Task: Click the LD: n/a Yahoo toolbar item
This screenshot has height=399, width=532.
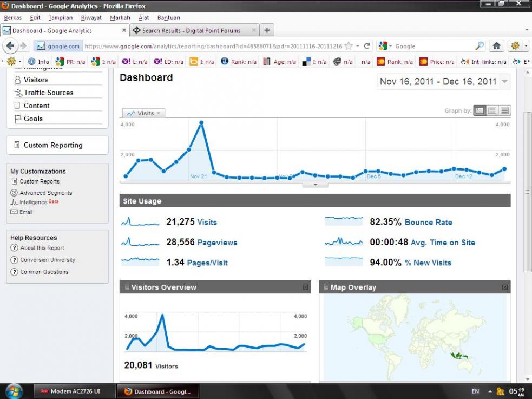Action: click(168, 61)
